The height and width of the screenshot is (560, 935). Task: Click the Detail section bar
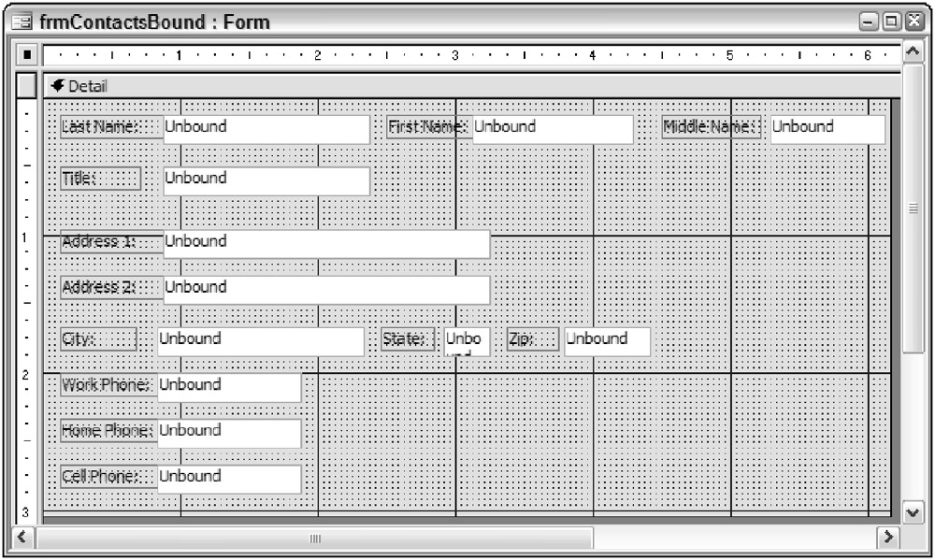pyautogui.click(x=467, y=86)
